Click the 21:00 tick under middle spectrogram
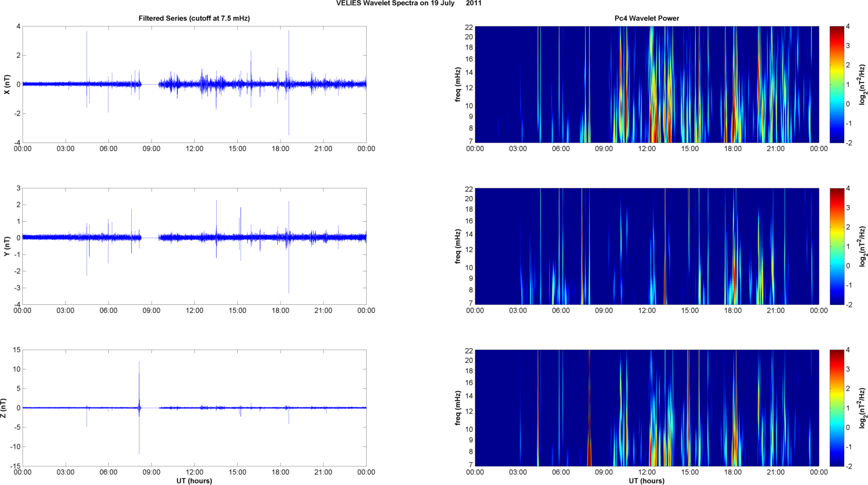The width and height of the screenshot is (868, 485). (x=776, y=311)
